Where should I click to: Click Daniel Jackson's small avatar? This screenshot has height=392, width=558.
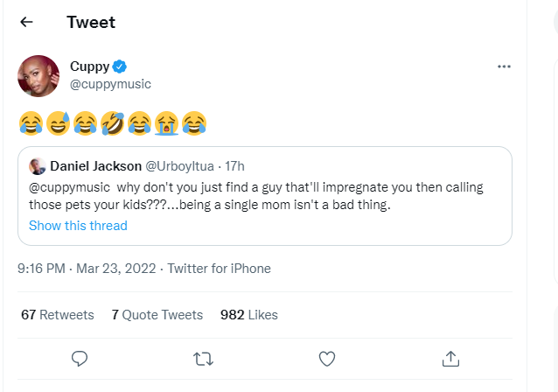[x=37, y=166]
